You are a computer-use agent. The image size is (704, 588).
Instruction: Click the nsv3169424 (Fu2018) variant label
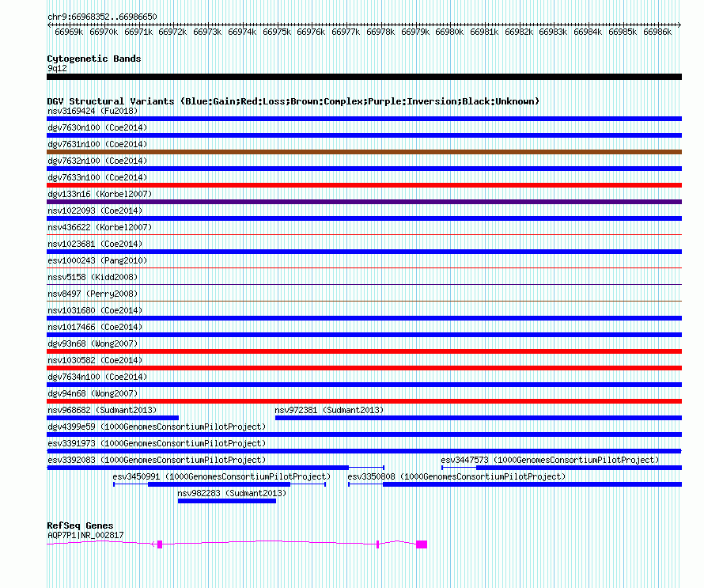(x=93, y=111)
